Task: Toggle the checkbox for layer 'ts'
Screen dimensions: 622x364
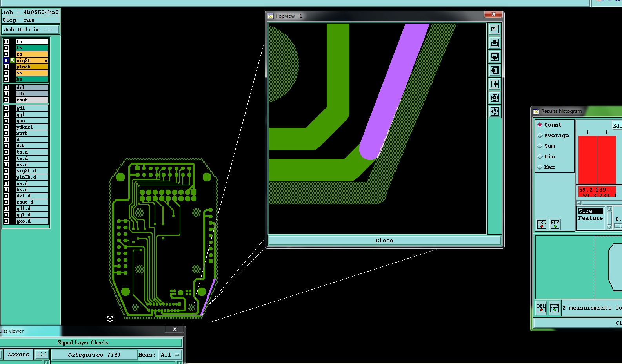Action: pos(6,48)
